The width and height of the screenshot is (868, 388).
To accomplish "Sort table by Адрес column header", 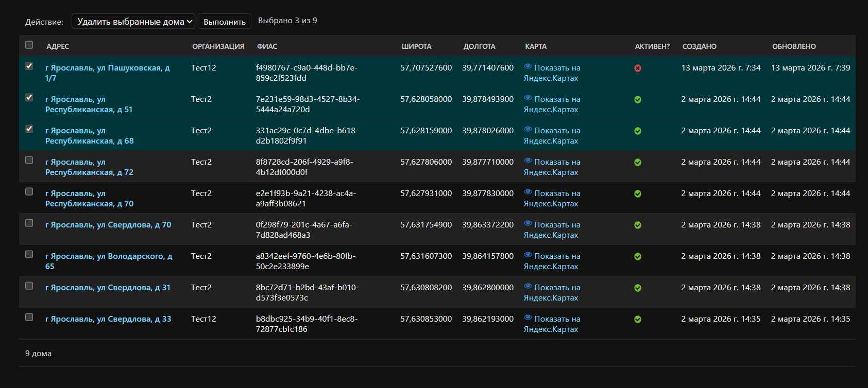I will [x=58, y=46].
